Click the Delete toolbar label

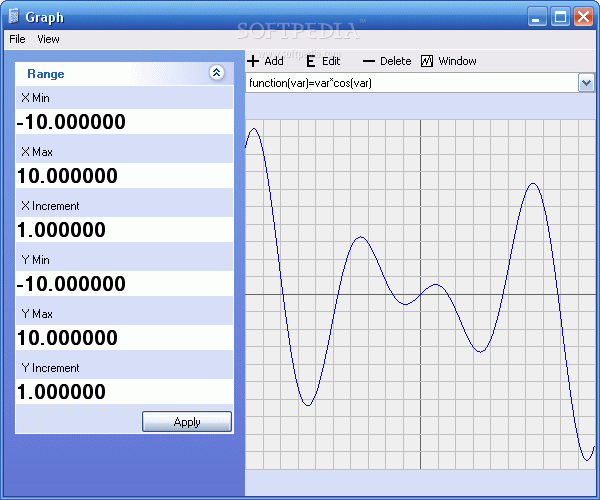(396, 61)
